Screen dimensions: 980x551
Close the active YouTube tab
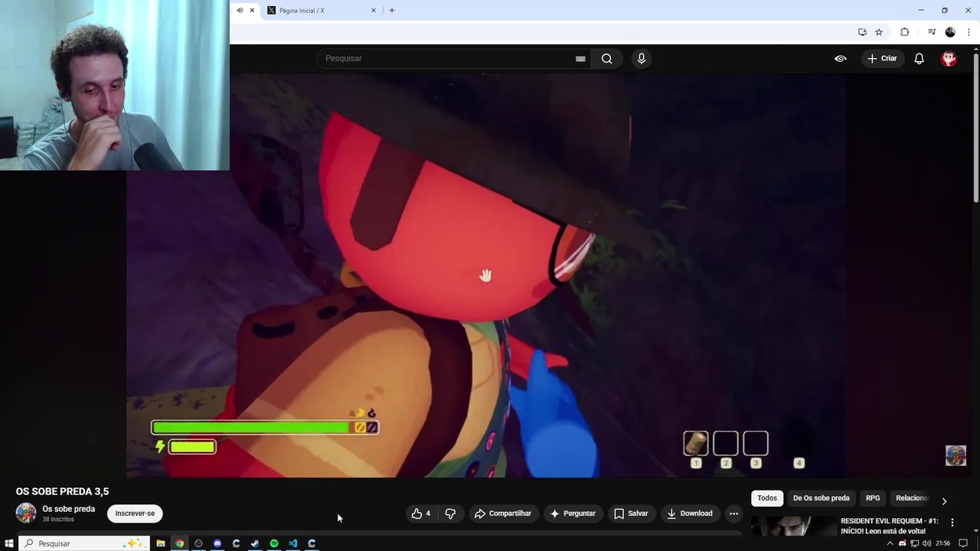(252, 10)
